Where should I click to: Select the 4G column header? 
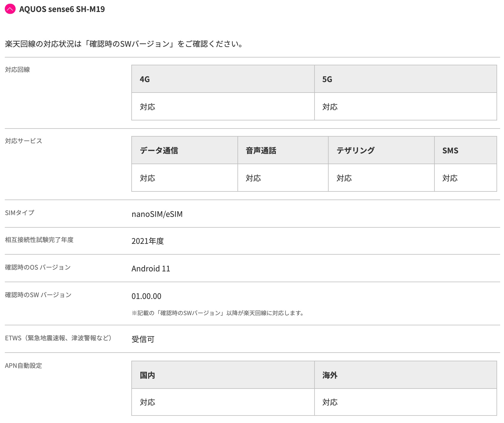[x=223, y=79]
